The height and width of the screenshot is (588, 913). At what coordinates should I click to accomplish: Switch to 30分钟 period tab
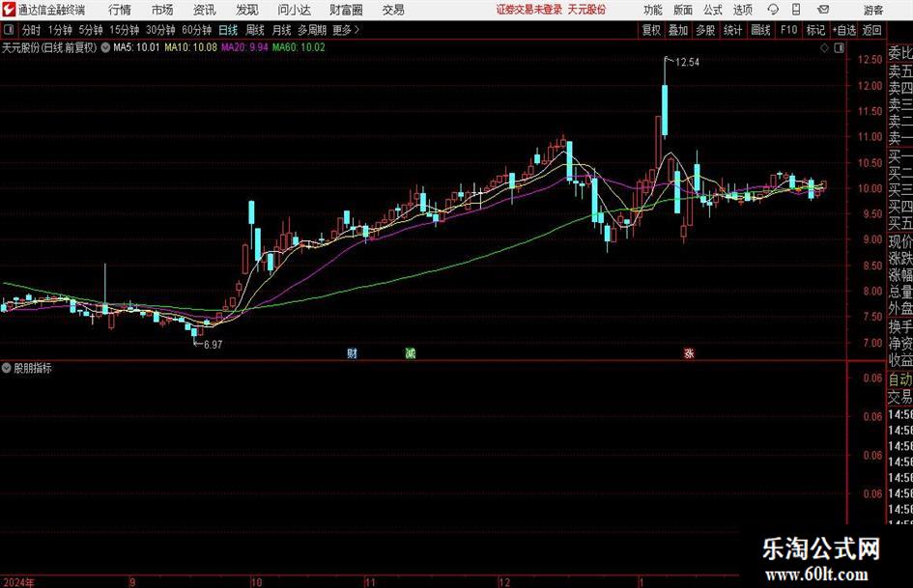(x=160, y=30)
